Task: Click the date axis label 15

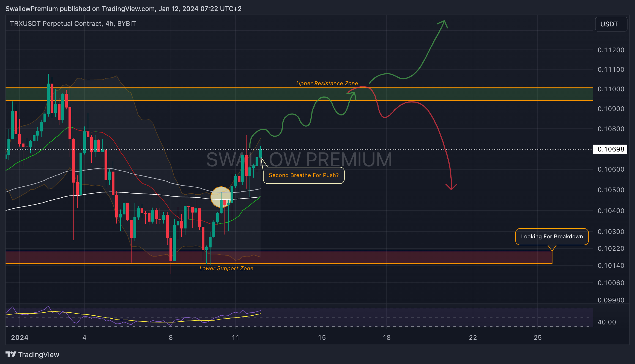Action: point(322,338)
